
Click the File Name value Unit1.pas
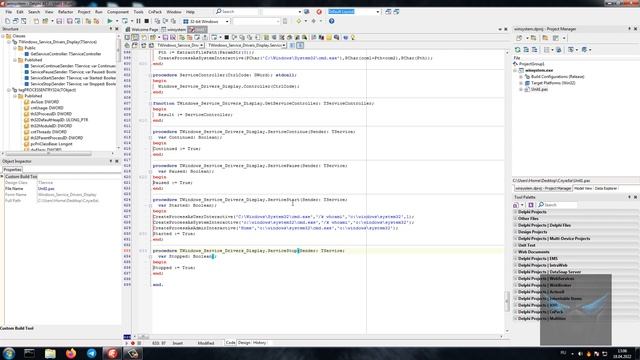point(46,189)
